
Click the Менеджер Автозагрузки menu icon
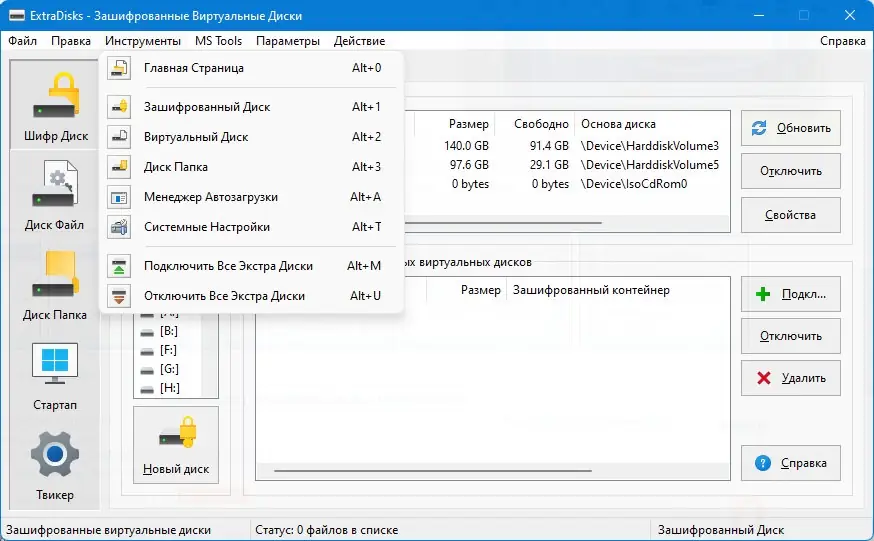point(119,197)
